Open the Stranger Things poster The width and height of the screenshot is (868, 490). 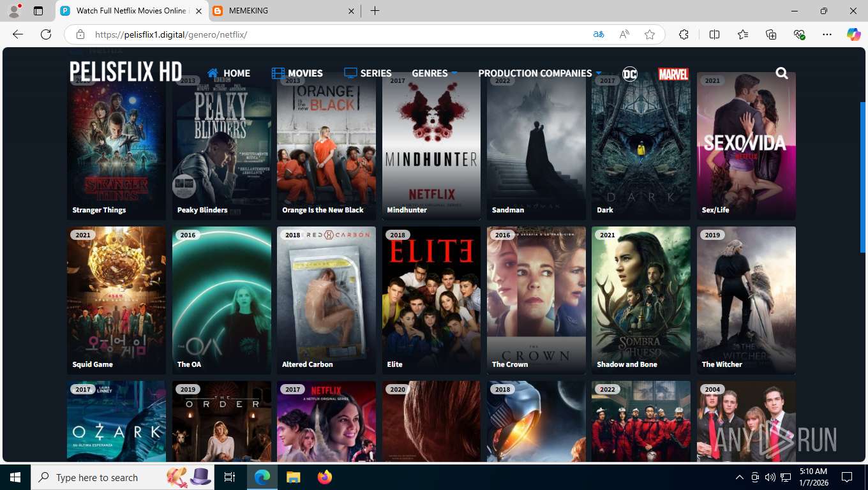(116, 146)
